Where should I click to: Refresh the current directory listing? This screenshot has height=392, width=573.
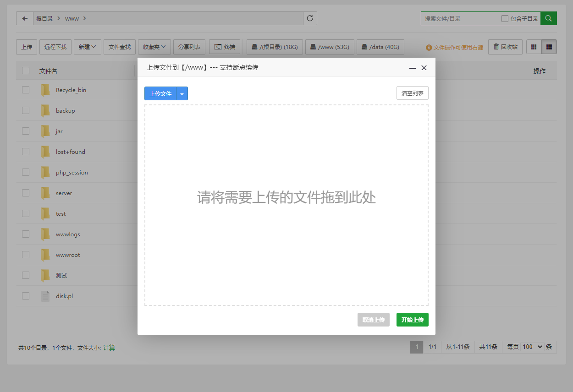coord(310,18)
